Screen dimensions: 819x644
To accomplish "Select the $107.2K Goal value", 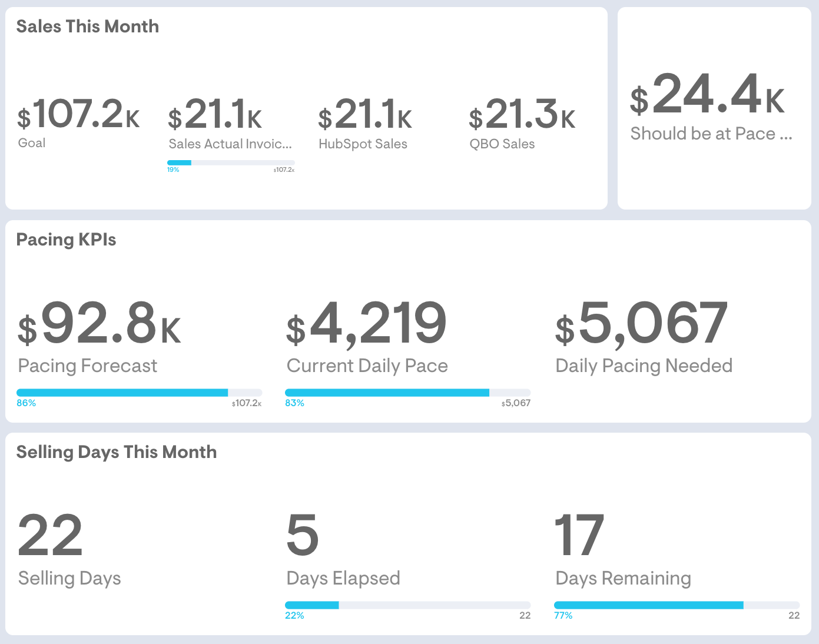I will click(78, 114).
